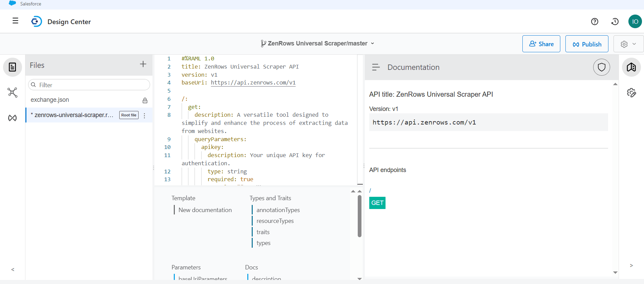Click the Design Center logo icon
This screenshot has height=284, width=644.
coord(36,21)
